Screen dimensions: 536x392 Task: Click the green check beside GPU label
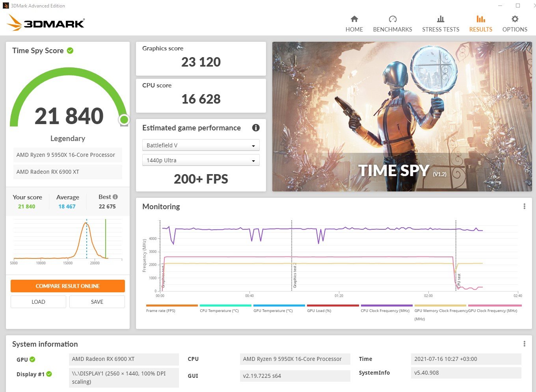[x=32, y=359]
